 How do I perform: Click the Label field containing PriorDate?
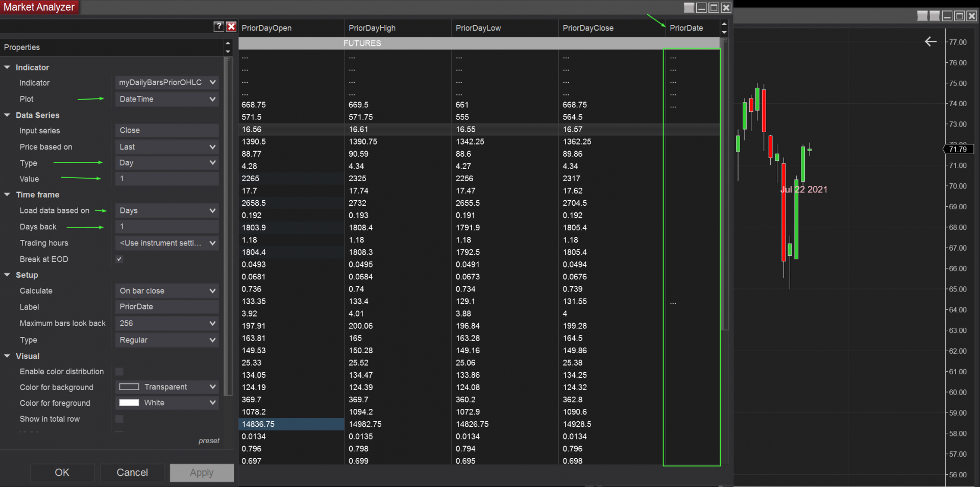point(167,307)
